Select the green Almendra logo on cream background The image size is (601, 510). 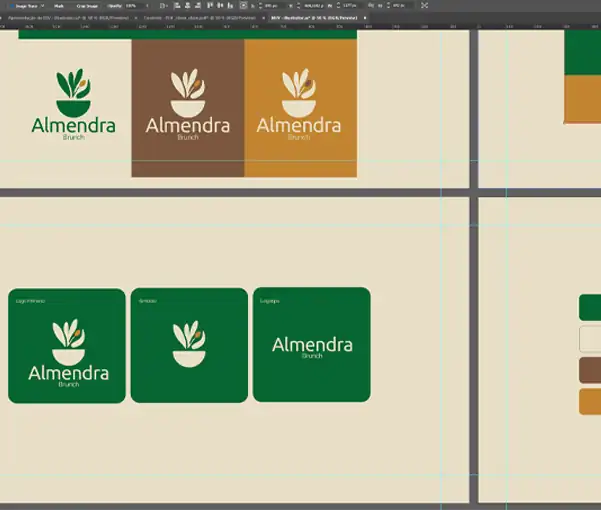pos(74,104)
